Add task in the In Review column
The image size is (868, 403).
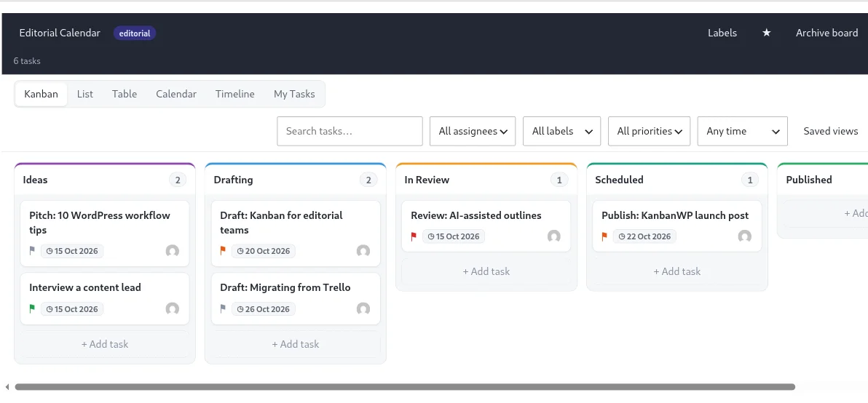coord(486,271)
